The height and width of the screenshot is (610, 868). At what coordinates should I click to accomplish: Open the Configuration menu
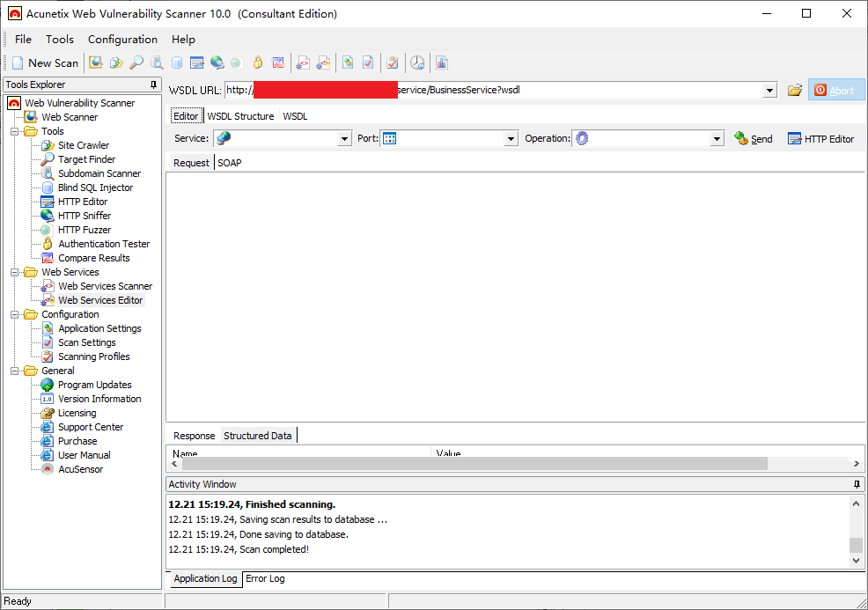[x=123, y=40]
